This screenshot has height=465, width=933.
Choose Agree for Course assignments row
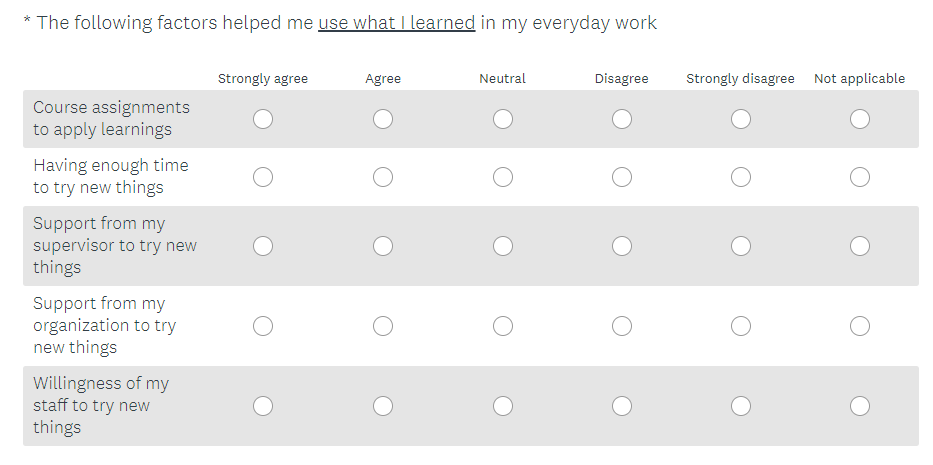(x=383, y=119)
